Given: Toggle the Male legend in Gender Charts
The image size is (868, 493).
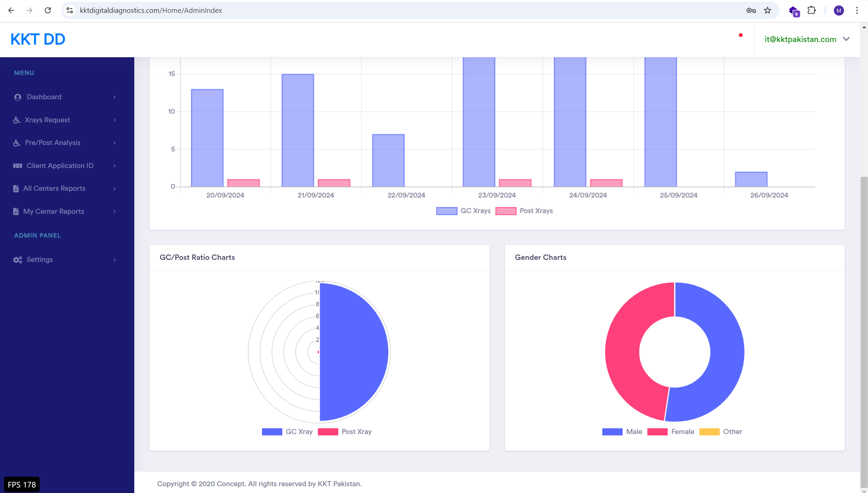Looking at the screenshot, I should pyautogui.click(x=622, y=432).
